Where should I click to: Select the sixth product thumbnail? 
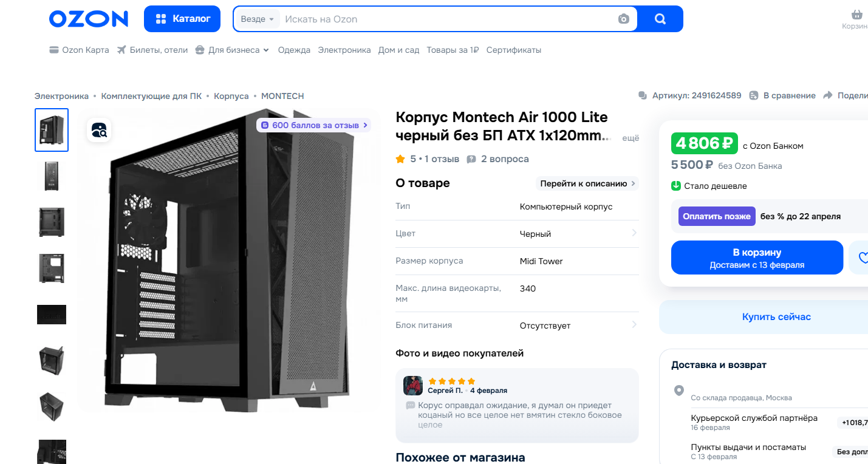pyautogui.click(x=52, y=361)
